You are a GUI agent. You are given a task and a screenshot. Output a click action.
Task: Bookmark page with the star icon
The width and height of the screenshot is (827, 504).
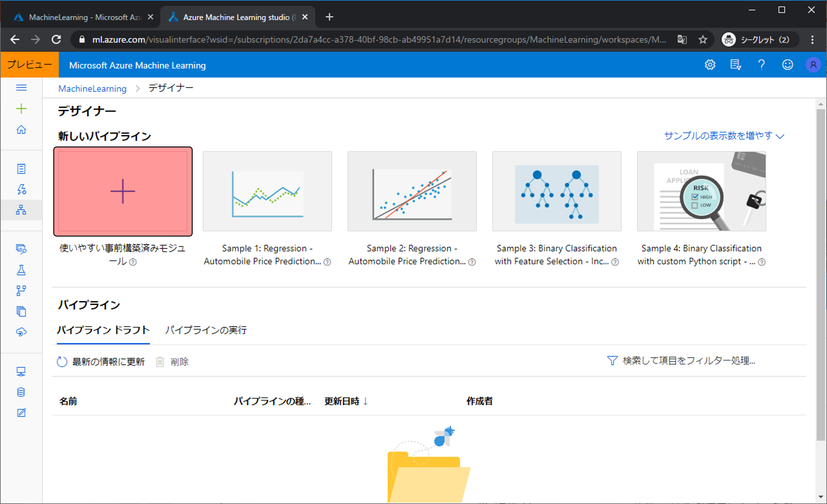tap(703, 40)
